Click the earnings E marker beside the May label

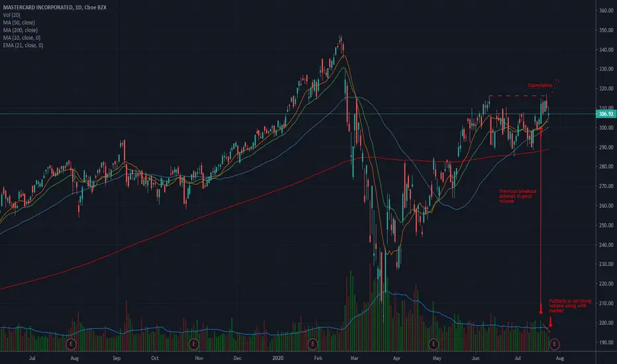433,344
